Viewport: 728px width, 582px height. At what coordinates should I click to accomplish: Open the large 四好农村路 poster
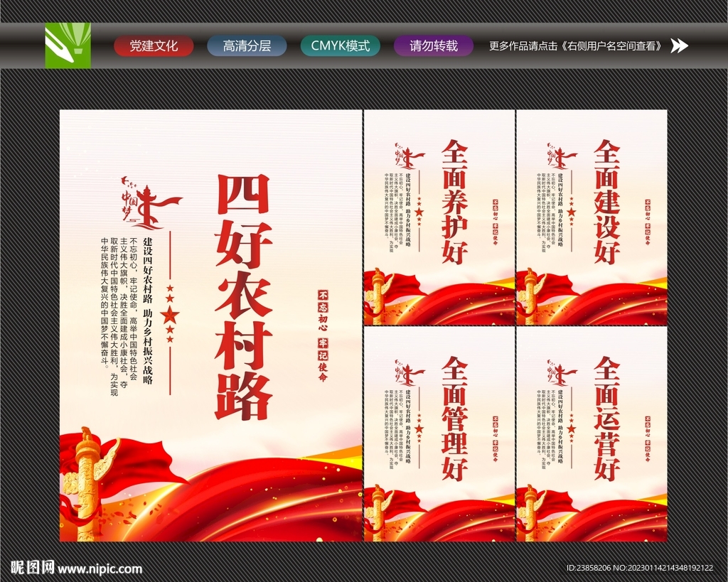click(210, 325)
